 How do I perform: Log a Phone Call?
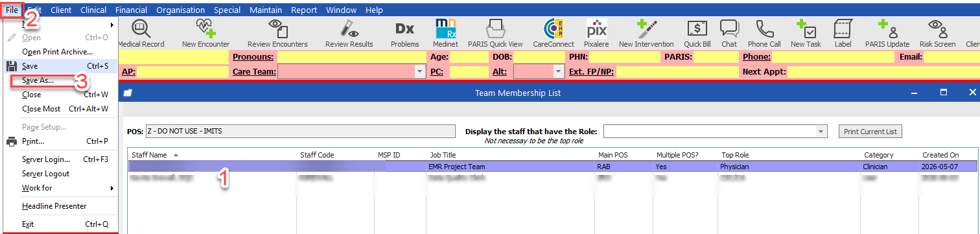(x=764, y=34)
